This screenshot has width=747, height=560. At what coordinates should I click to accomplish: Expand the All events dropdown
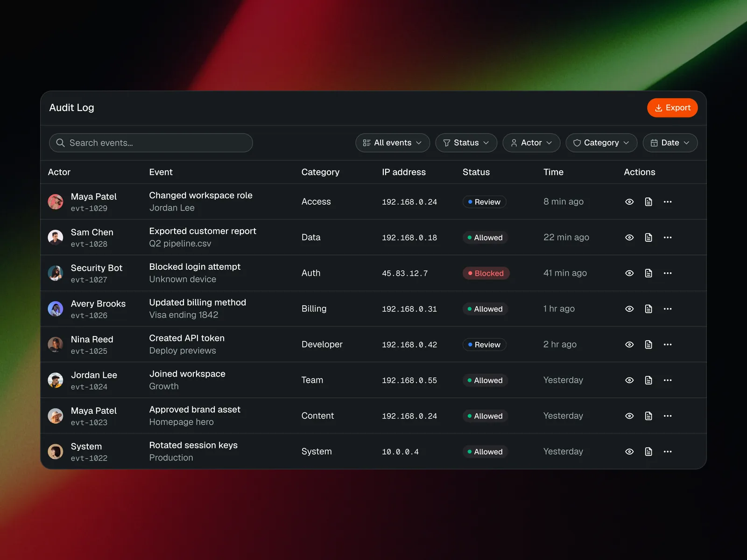pos(392,143)
